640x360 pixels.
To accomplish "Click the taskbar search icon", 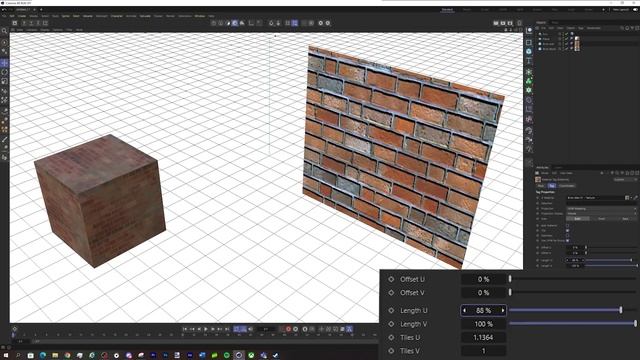I will point(18,356).
